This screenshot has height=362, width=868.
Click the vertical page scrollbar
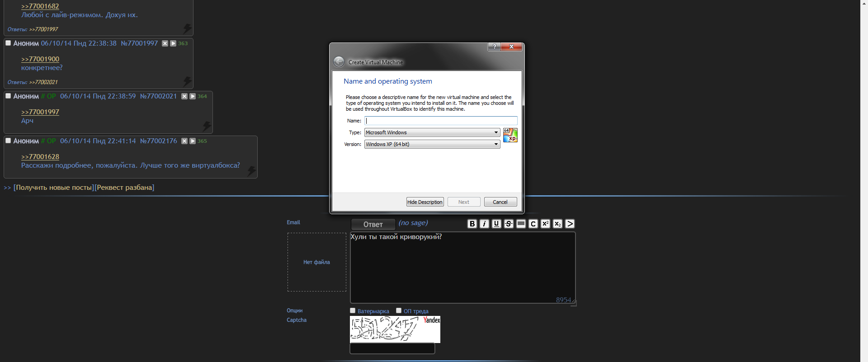coord(864,181)
